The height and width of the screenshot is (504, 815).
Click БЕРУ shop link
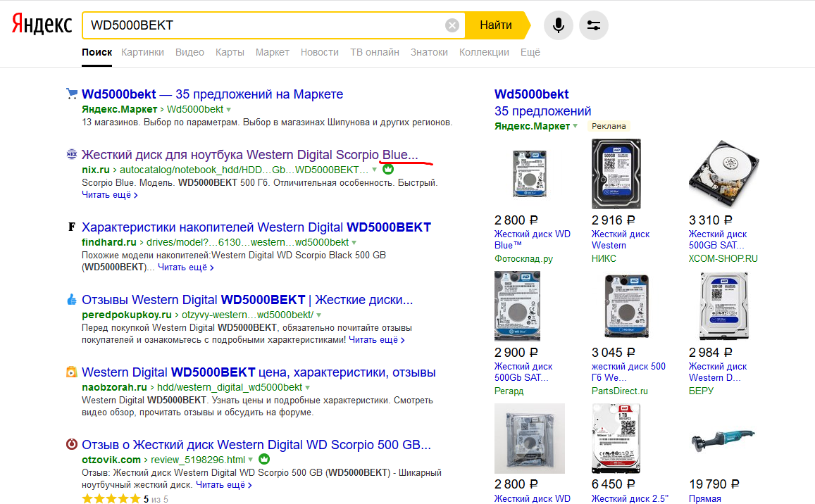[701, 391]
